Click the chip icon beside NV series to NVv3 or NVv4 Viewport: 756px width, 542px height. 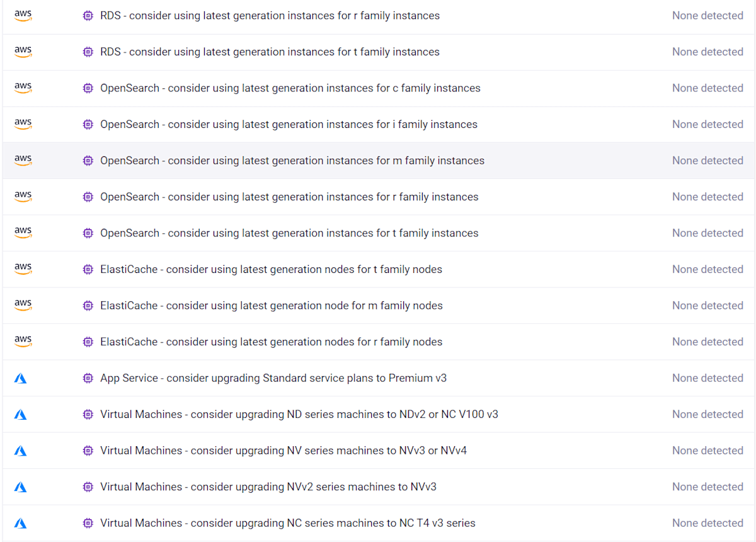click(x=88, y=451)
